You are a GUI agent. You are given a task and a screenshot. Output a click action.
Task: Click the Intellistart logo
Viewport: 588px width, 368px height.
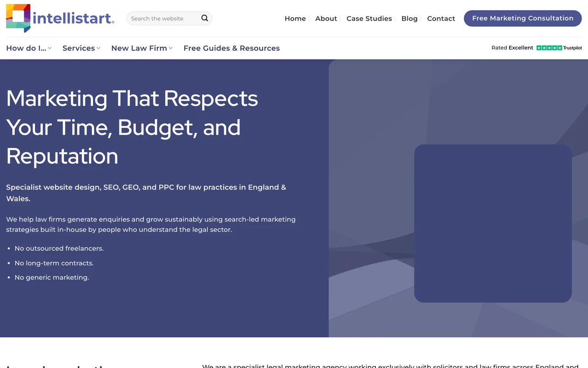[60, 18]
